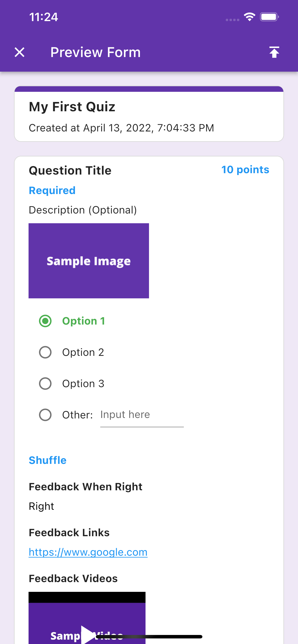Tap the Required label under Question Title

[x=52, y=190]
